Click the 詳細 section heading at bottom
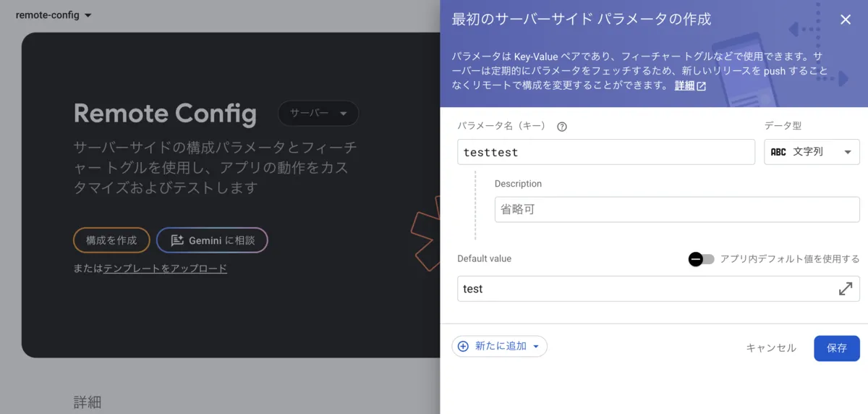Image resolution: width=868 pixels, height=414 pixels. click(88, 402)
